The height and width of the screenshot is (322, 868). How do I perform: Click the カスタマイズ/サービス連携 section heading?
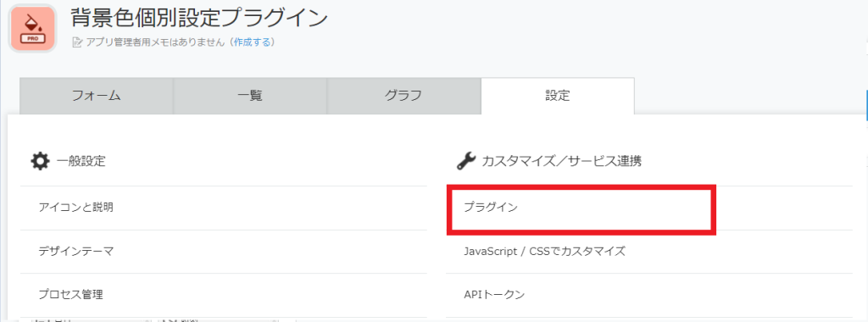coord(562,162)
